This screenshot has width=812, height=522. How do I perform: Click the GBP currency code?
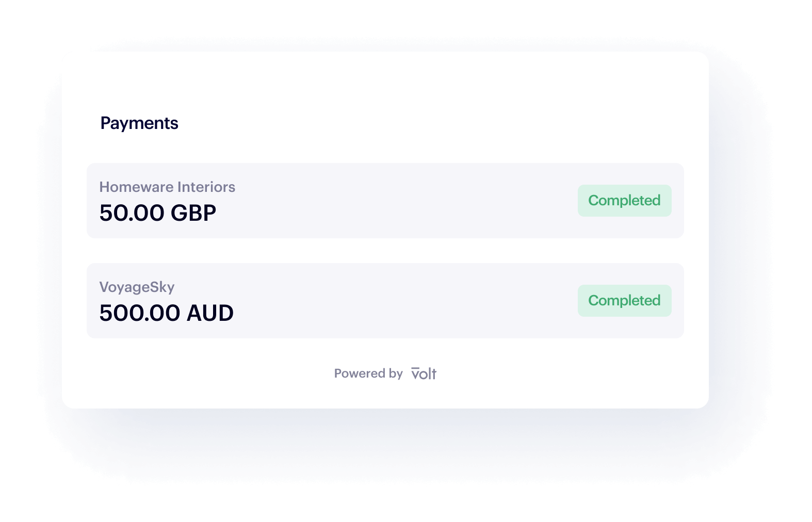tap(193, 213)
